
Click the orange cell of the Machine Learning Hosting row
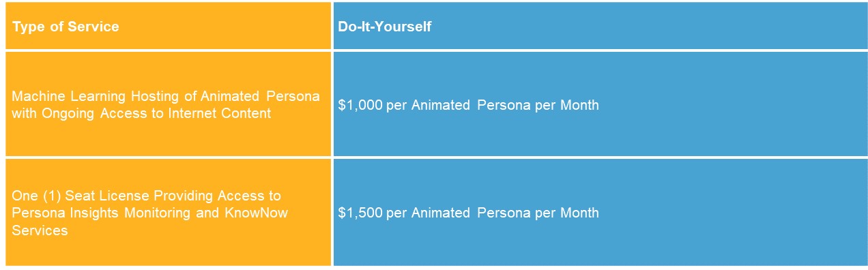[x=168, y=104]
